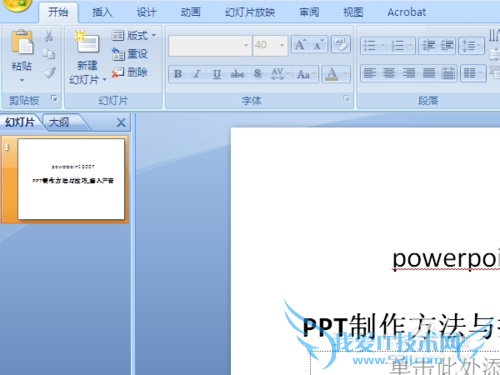Open the Acrobat ribbon tab

point(406,12)
